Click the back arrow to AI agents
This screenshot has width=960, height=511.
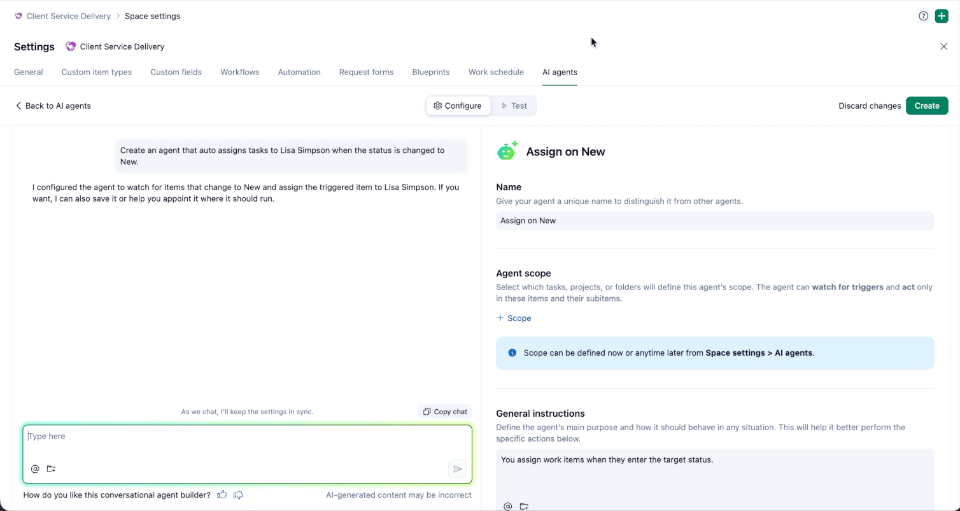[x=18, y=106]
